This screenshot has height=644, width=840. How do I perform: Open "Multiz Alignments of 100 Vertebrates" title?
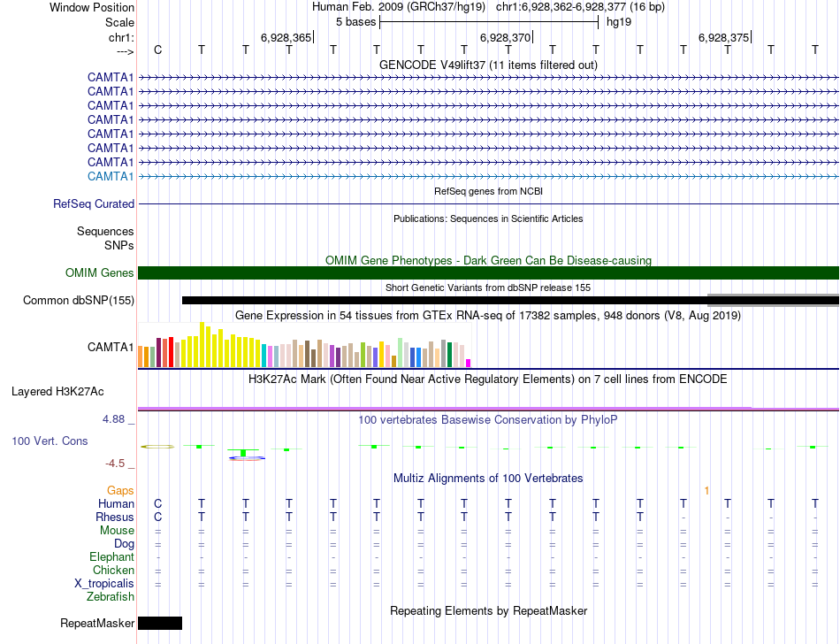pos(488,479)
